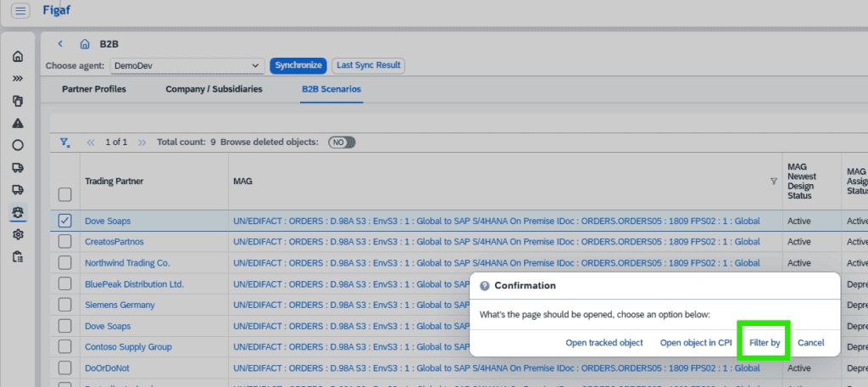Open the clipboard list sidebar icon

coord(18,256)
